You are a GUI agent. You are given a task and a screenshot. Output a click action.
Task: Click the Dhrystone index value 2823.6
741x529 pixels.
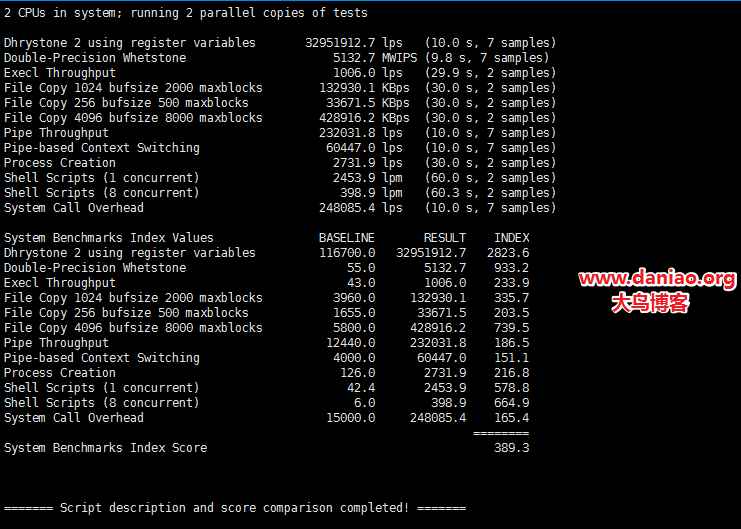(507, 253)
